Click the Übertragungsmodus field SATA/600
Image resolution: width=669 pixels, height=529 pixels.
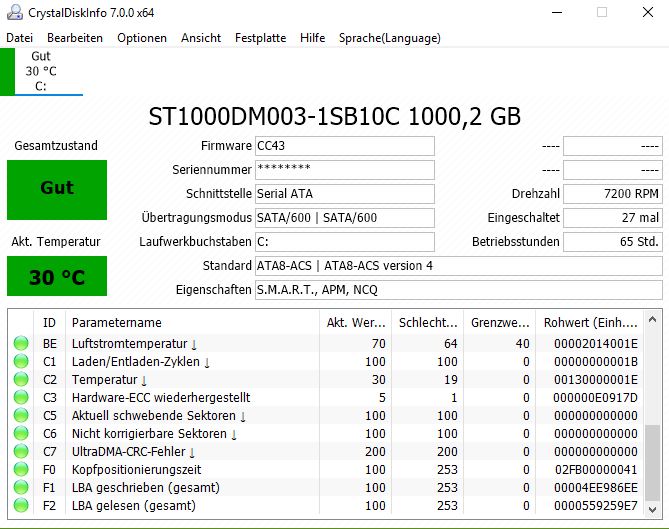point(345,218)
